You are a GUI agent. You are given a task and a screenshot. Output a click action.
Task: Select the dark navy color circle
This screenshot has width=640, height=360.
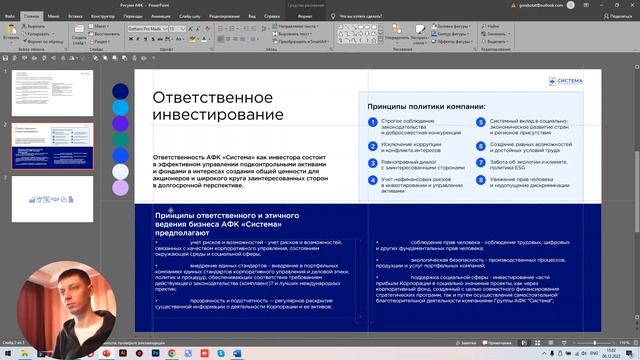[x=120, y=91]
